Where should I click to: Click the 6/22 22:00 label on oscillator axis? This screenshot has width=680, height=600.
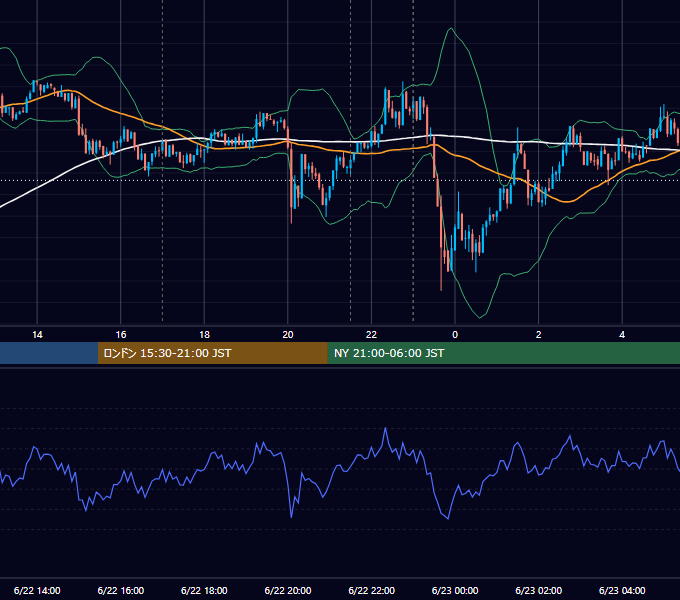click(x=372, y=590)
